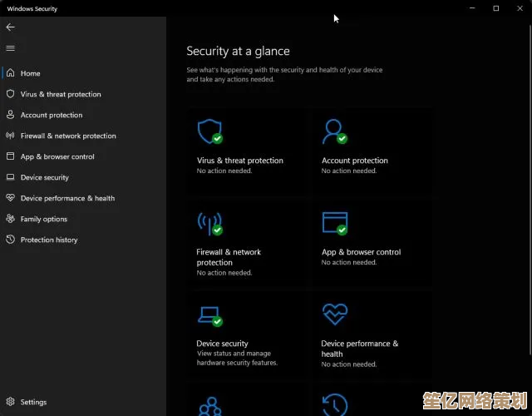This screenshot has height=416, width=532.
Task: Click the App & browser control window icon
Action: (x=333, y=223)
